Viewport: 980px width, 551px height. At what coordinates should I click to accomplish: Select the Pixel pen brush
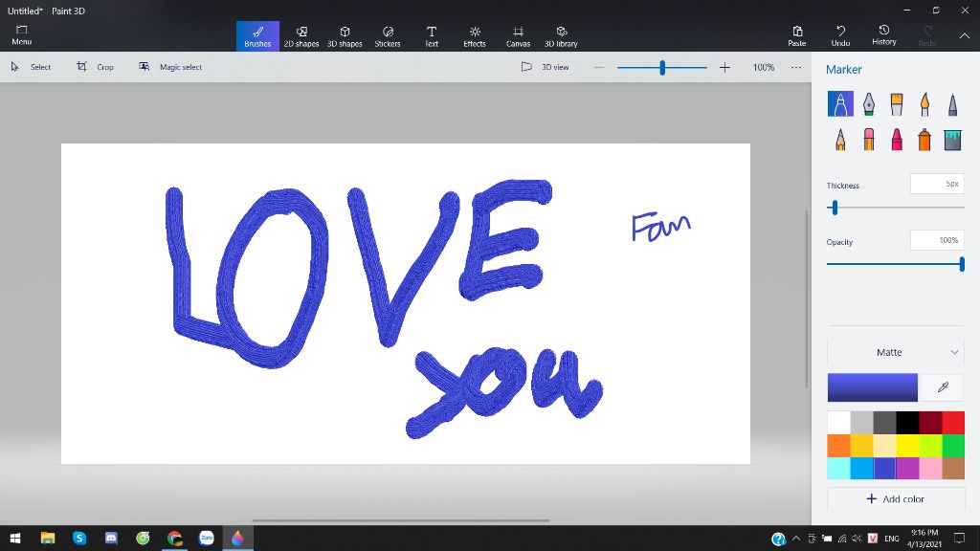point(952,103)
